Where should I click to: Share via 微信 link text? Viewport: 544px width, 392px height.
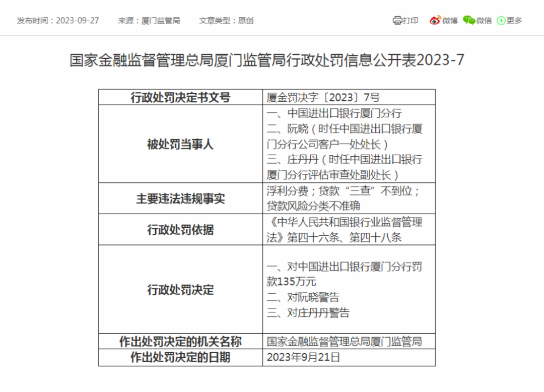(x=484, y=21)
